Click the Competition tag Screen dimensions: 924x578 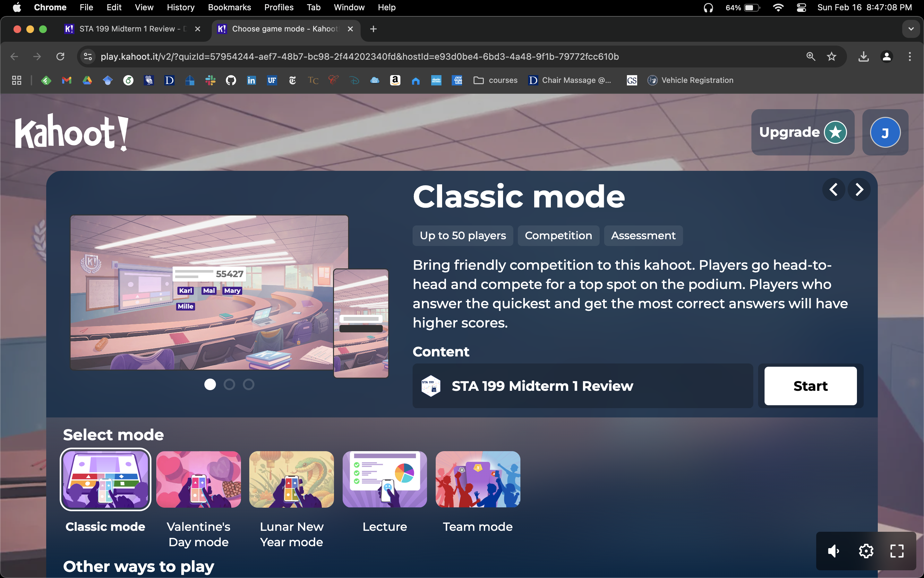558,235
